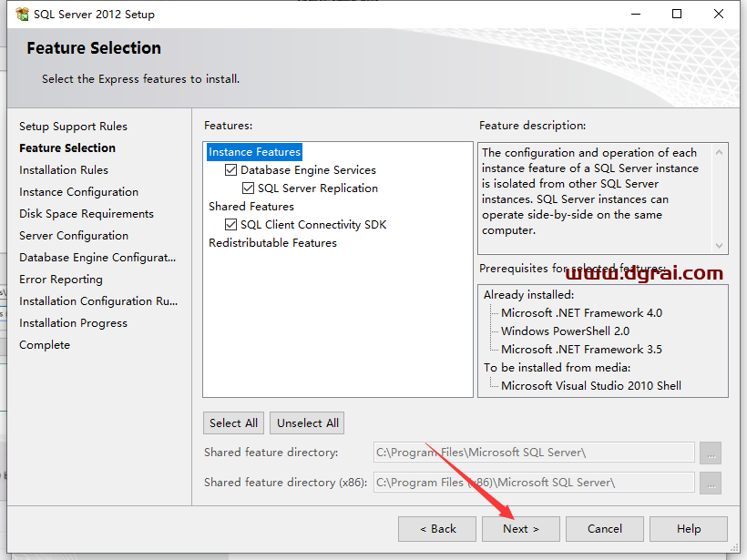
Task: Toggle the Database Engine Services checkbox
Action: 230,170
